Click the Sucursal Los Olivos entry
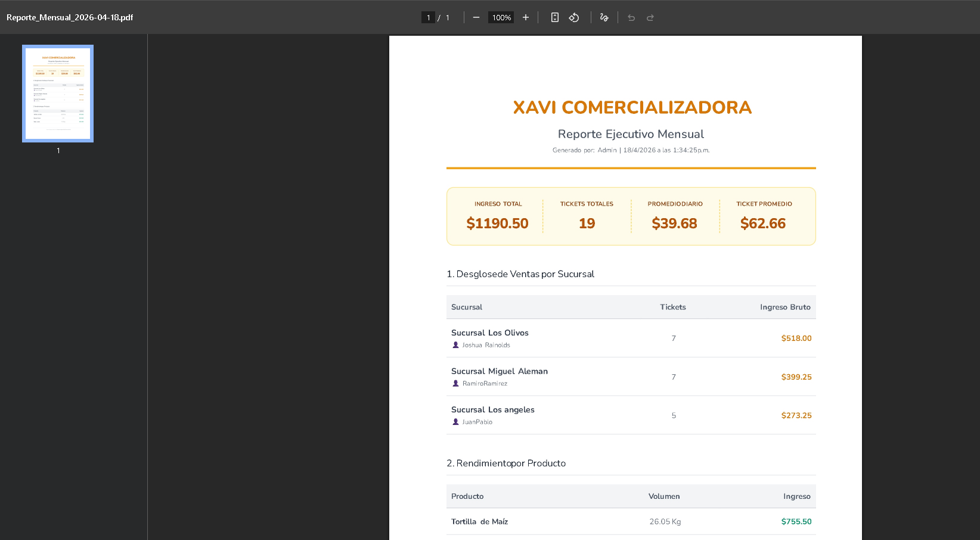 (x=490, y=333)
